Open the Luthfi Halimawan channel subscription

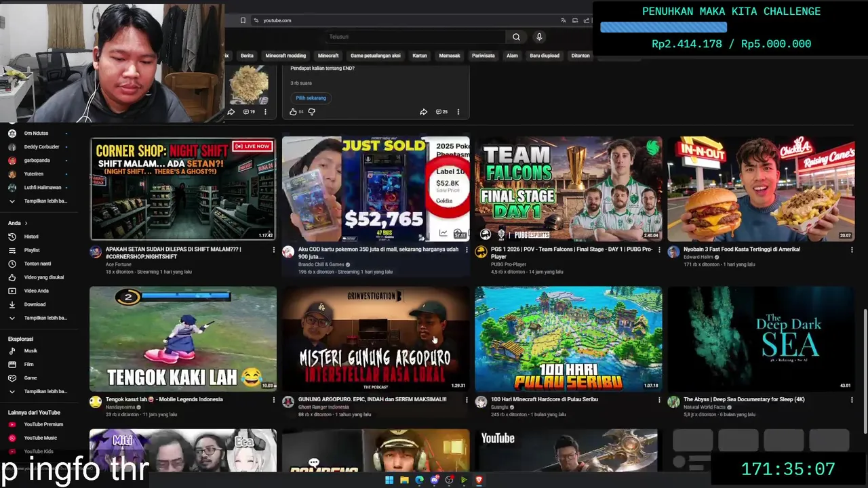(x=37, y=188)
